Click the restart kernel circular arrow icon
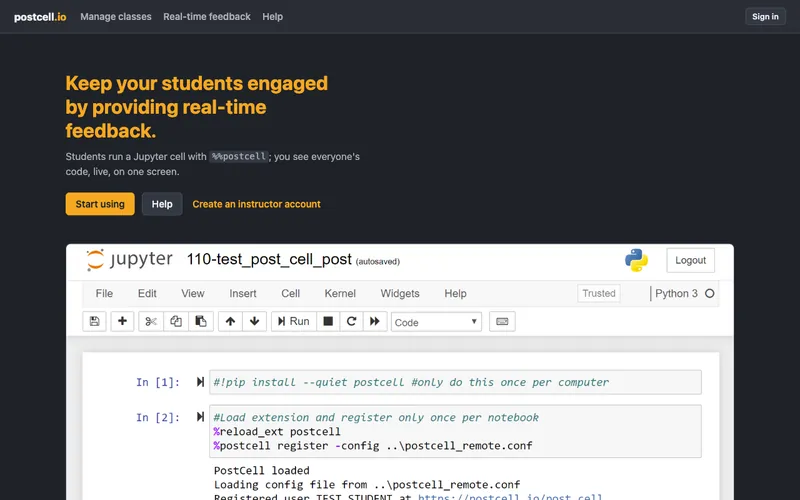The image size is (800, 500). coord(352,321)
